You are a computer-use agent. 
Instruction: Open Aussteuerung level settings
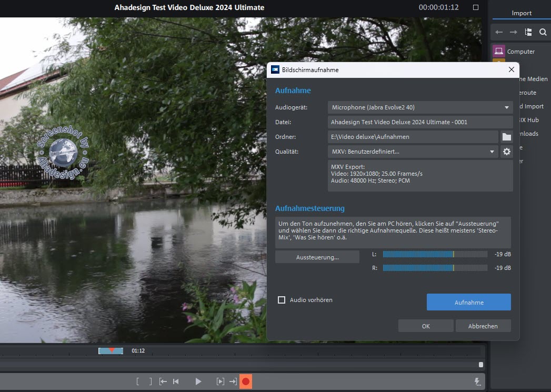pos(317,257)
